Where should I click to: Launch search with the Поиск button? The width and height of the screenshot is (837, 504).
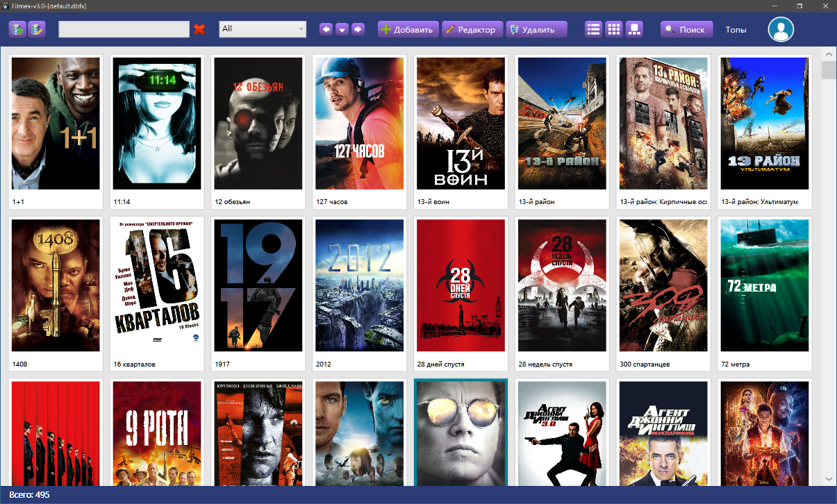click(x=686, y=29)
